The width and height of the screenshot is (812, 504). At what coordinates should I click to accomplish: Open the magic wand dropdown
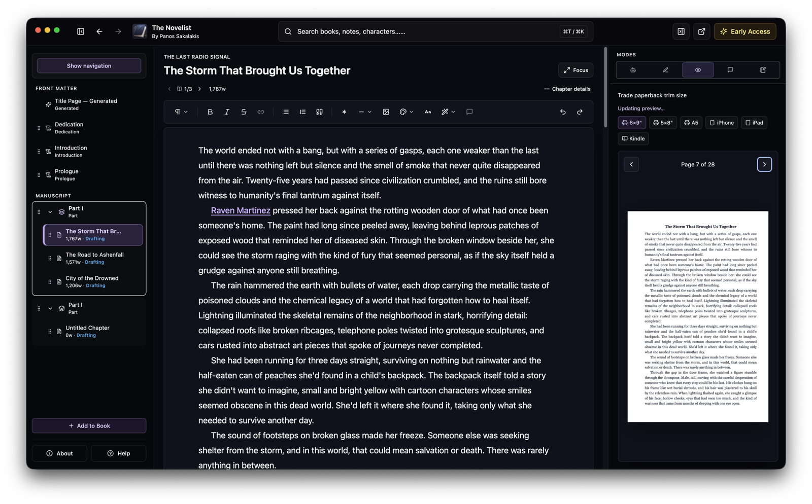point(448,112)
